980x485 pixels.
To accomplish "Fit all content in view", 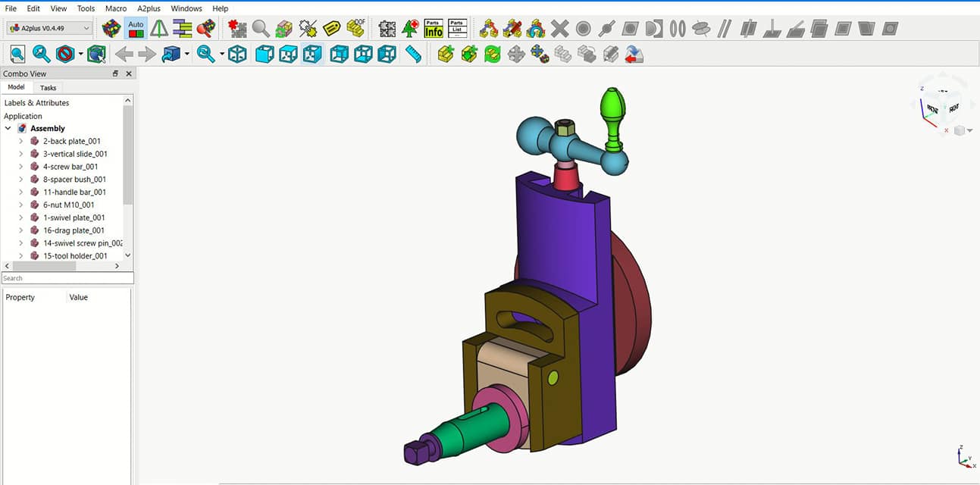I will [17, 54].
